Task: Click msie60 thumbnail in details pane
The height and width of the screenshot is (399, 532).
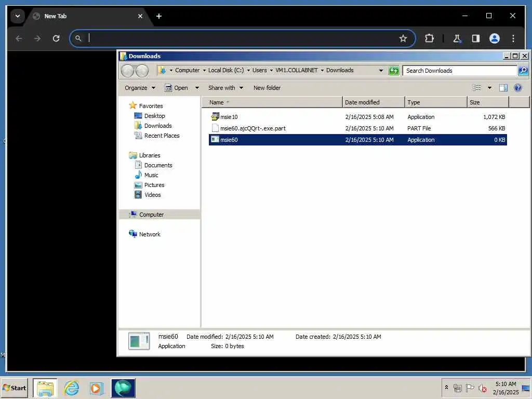Action: tap(139, 341)
